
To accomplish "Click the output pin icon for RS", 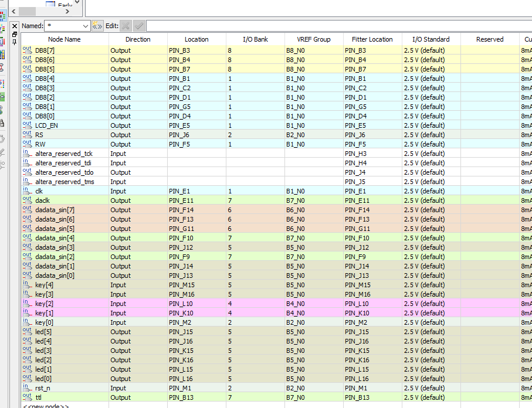I will click(x=27, y=134).
